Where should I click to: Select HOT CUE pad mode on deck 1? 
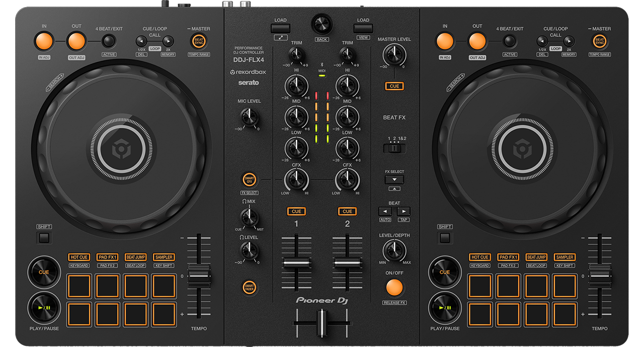click(x=79, y=257)
